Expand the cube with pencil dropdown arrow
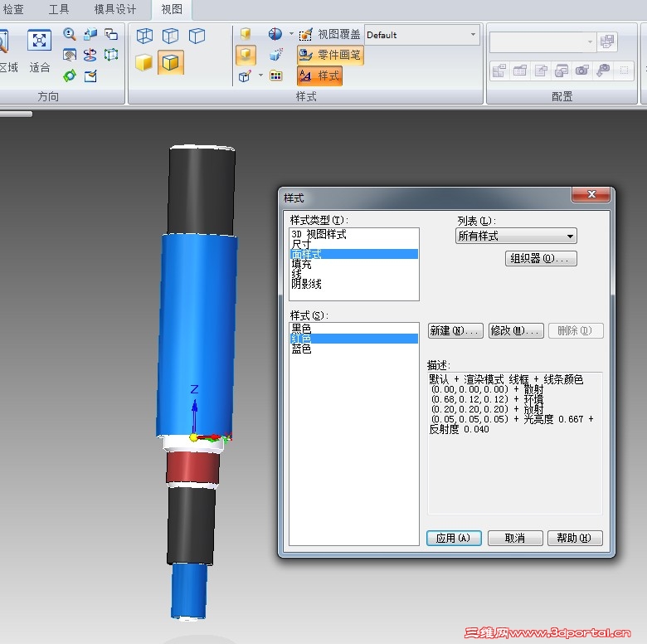This screenshot has width=647, height=644. 260,76
